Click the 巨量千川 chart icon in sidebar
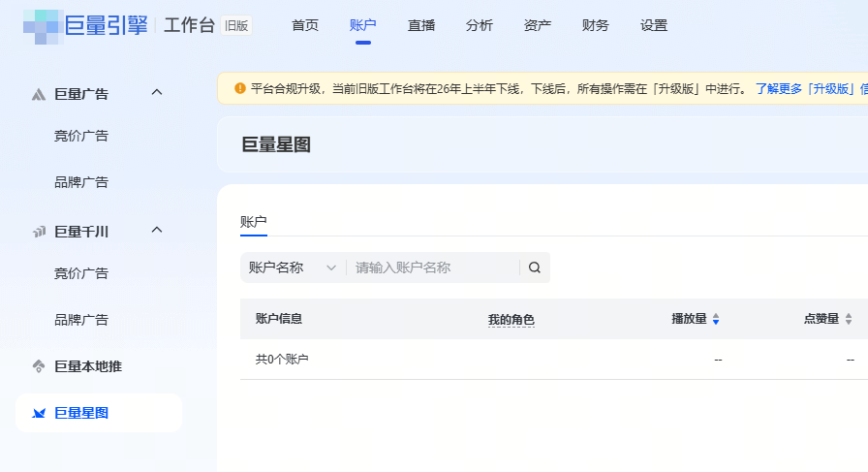The image size is (868, 472). pyautogui.click(x=39, y=232)
